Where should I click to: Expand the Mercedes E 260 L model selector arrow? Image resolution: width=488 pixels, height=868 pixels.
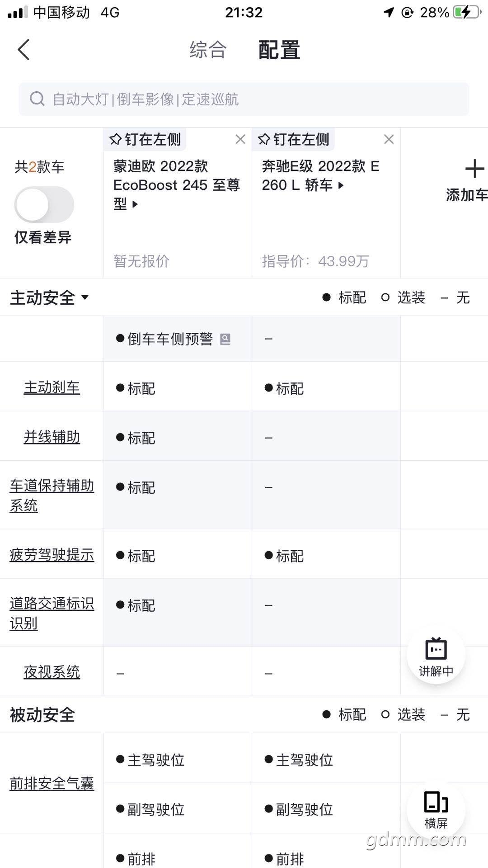(341, 185)
